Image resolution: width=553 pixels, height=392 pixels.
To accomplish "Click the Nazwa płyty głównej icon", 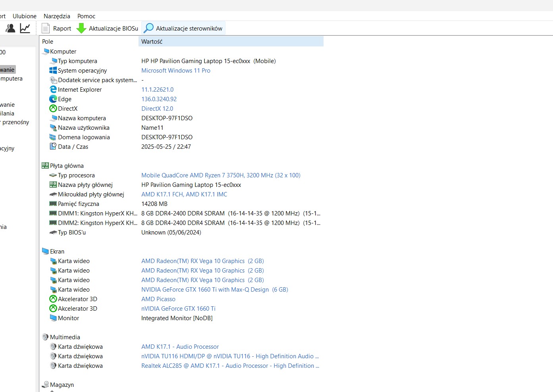I will [53, 185].
